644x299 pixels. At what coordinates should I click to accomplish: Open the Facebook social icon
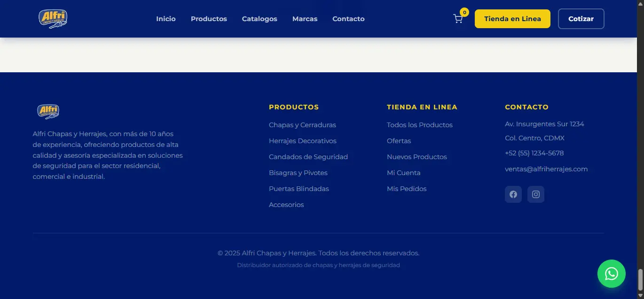pyautogui.click(x=513, y=194)
